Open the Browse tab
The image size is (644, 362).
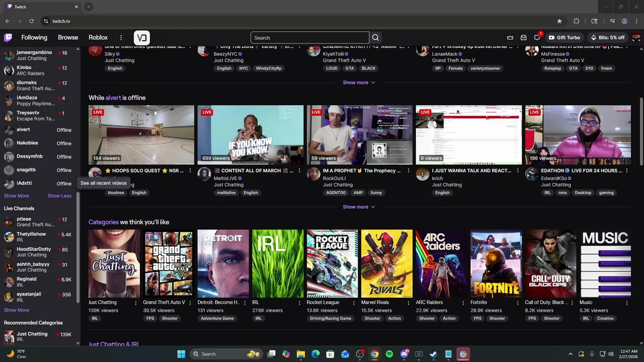(68, 38)
